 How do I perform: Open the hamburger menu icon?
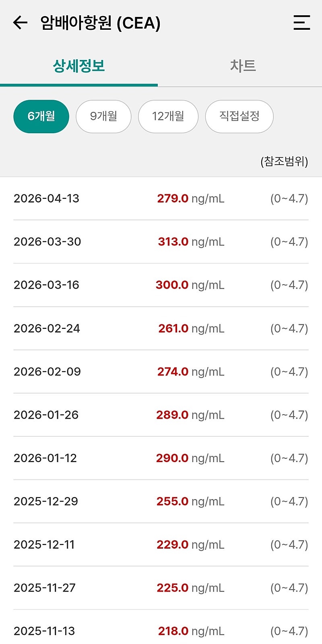click(x=301, y=23)
